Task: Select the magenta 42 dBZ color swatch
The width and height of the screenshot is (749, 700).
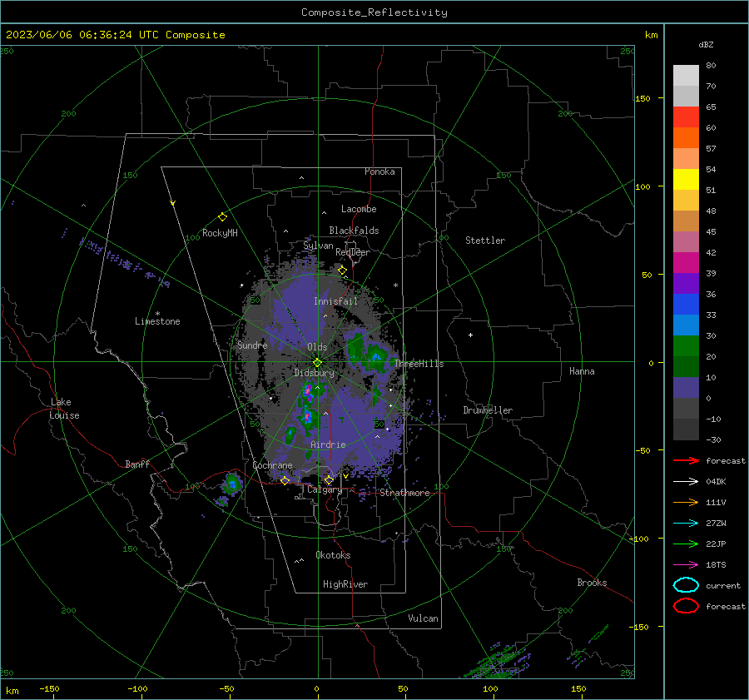Action: coord(686,262)
